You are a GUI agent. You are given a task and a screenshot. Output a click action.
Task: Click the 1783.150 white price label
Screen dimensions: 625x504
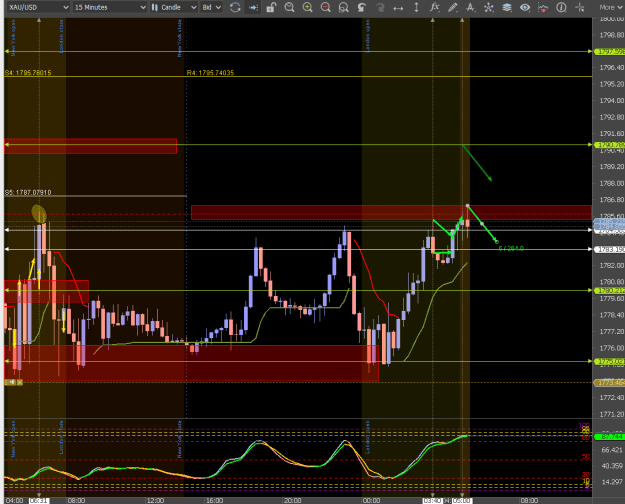(609, 249)
